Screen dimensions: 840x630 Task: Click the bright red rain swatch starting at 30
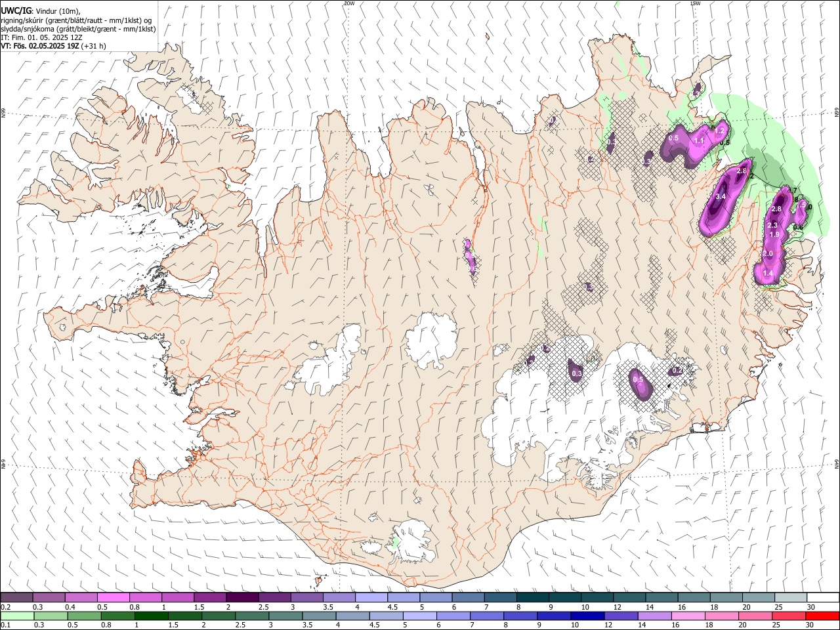point(823,616)
